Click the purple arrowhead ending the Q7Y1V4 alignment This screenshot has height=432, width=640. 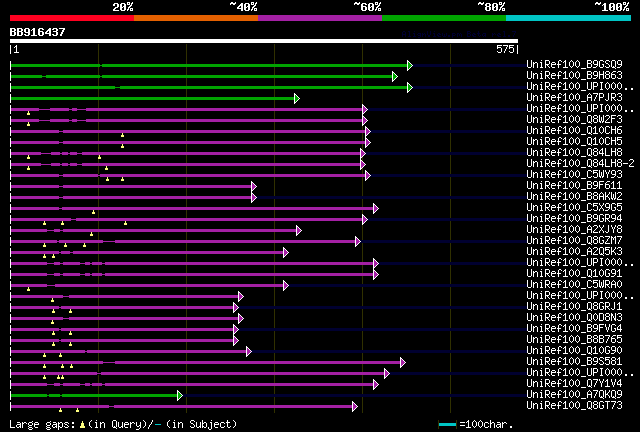(x=376, y=385)
